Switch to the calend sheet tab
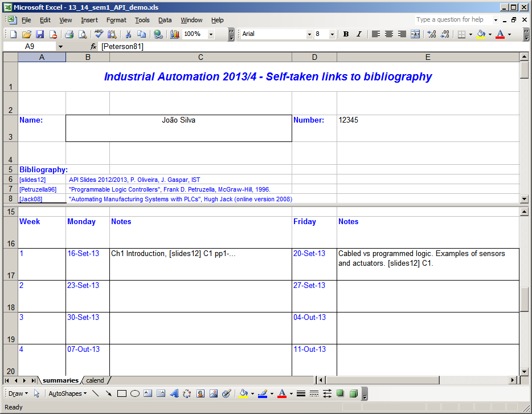Viewport: 532px width, 414px height. click(x=95, y=380)
